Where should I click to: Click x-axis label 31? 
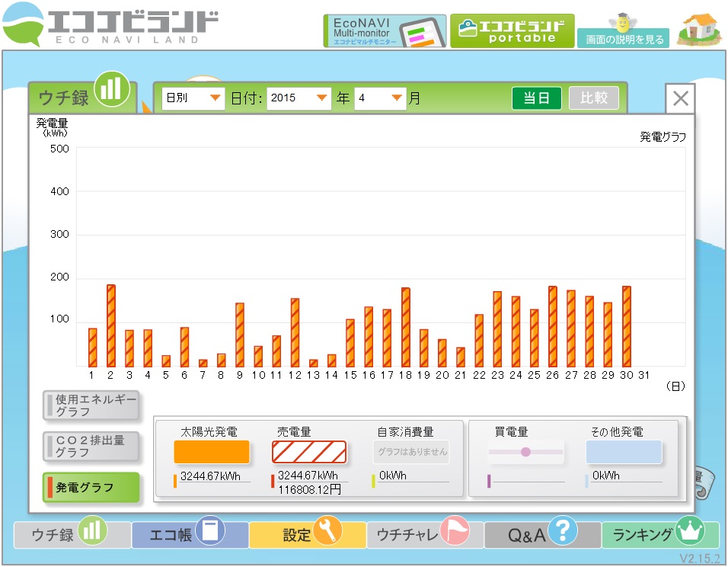point(644,375)
